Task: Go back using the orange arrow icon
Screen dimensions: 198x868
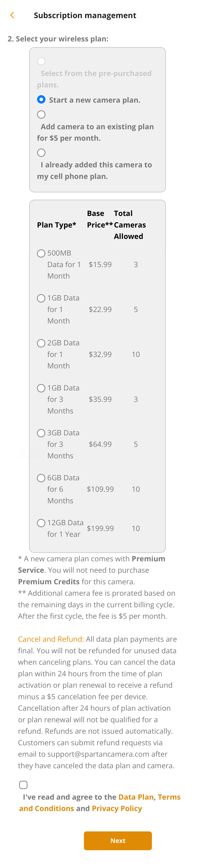Action: pos(12,15)
